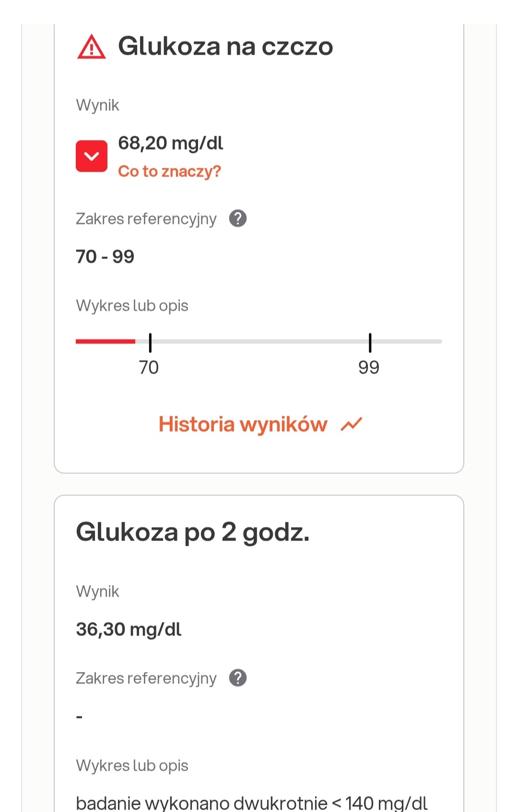Screen dimensions: 518x812
Task: Open the "Co to znaczy?" explanation link
Action: tap(169, 171)
